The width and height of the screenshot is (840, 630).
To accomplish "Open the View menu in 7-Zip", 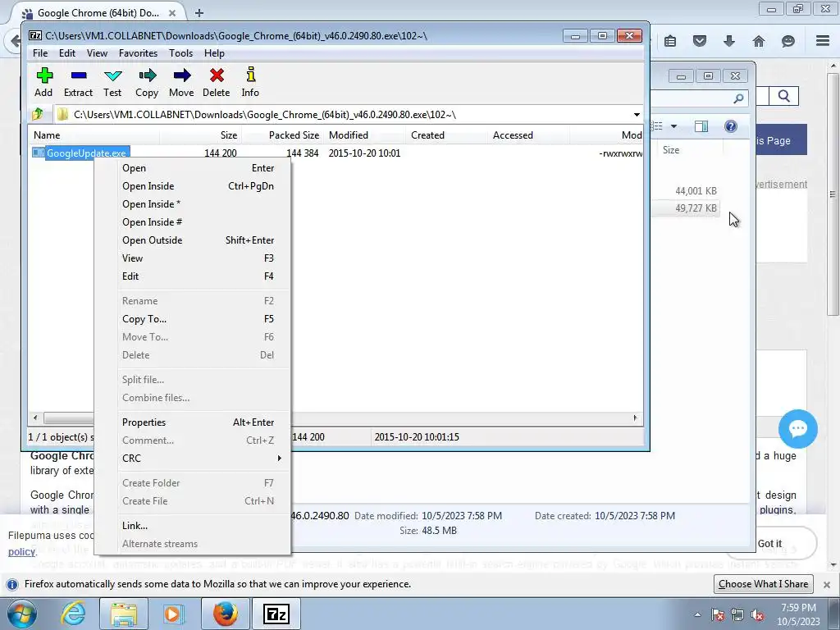I will coord(97,53).
